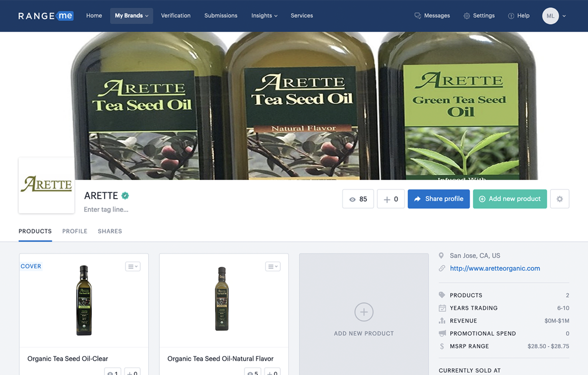Open the Organic Tea Seed Oil-Natural Flavor title
The width and height of the screenshot is (588, 375).
click(221, 358)
